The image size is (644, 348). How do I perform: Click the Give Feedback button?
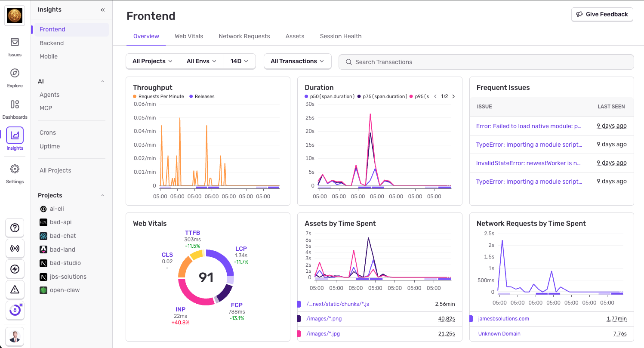[602, 14]
